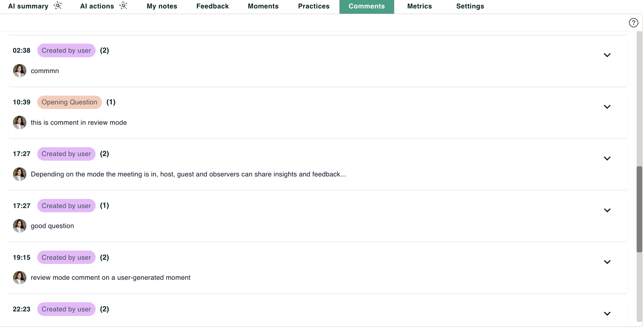The height and width of the screenshot is (336, 644).
Task: Click the avatar next to the commmn comment
Action: click(x=19, y=70)
